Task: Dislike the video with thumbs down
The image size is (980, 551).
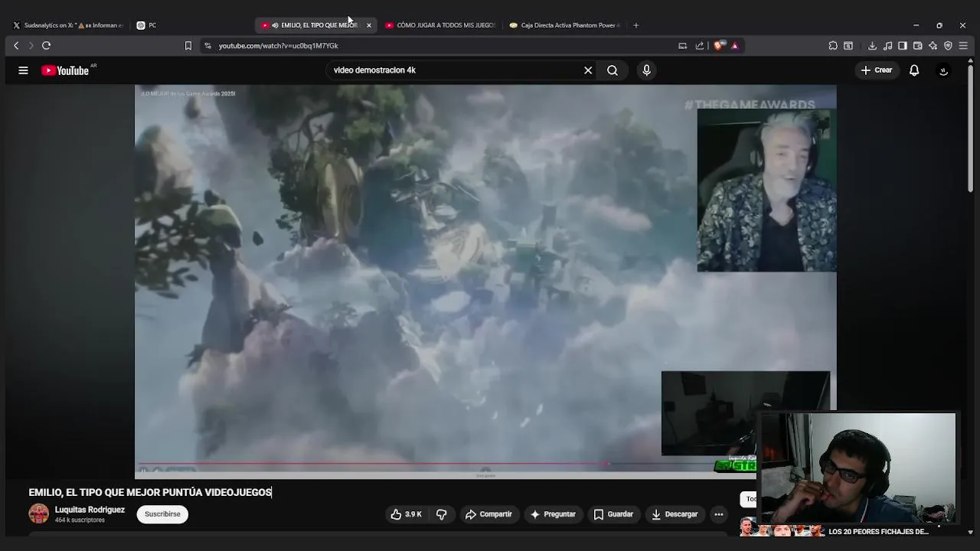Action: coord(441,514)
